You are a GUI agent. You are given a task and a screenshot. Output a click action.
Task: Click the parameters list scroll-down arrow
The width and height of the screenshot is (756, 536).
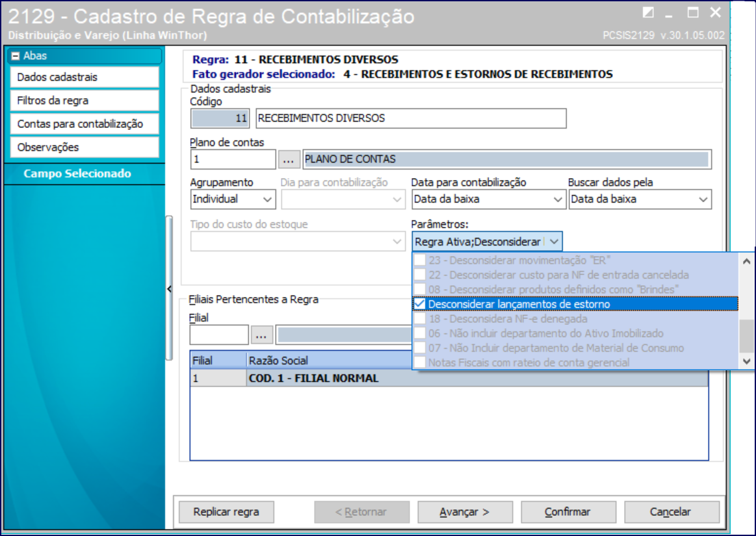(746, 361)
